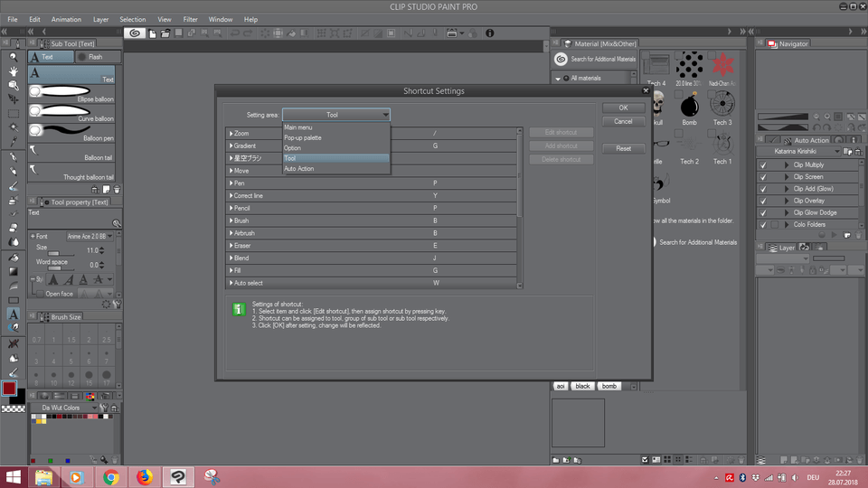The height and width of the screenshot is (488, 868).
Task: Pick the rectangular selection marquee tool
Action: click(x=14, y=115)
